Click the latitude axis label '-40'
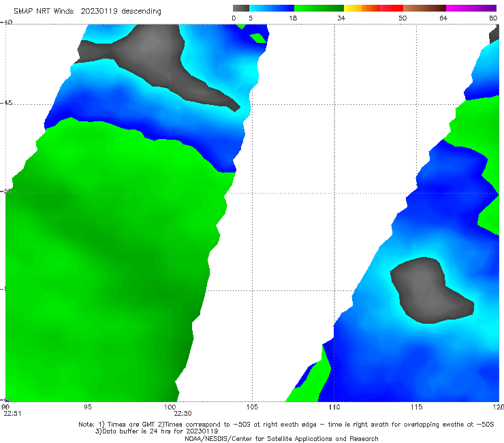Image resolution: width=504 pixels, height=443 pixels. (6, 22)
